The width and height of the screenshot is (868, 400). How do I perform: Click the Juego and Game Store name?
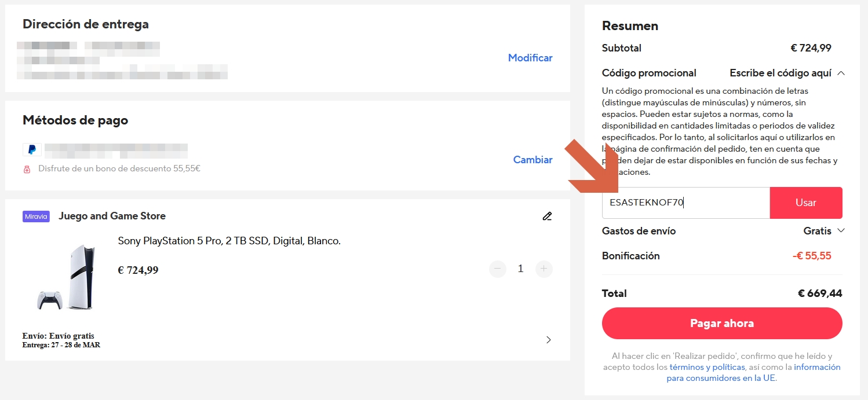click(112, 216)
